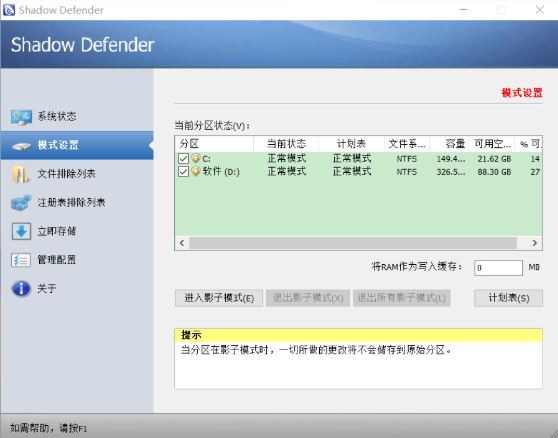This screenshot has height=438, width=558.
Task: Click the Mode Setting (模式设置) drive icon
Action: coord(21,146)
